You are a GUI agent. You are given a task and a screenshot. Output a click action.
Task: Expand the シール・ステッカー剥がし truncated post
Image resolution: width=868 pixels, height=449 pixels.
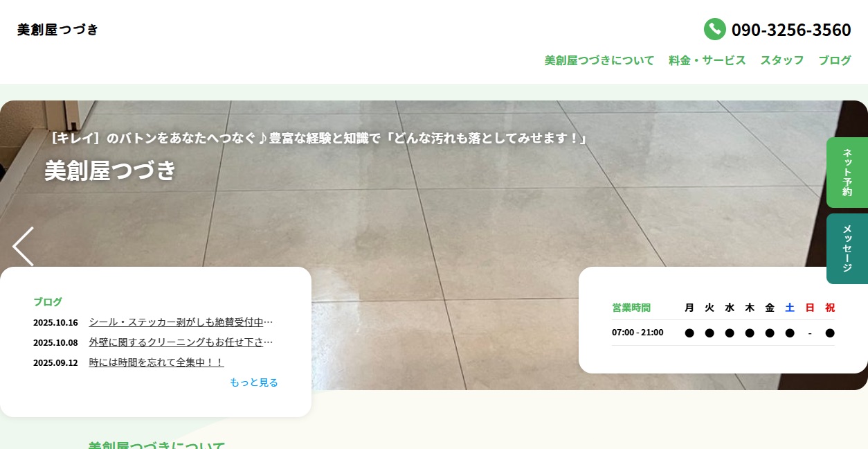point(181,322)
